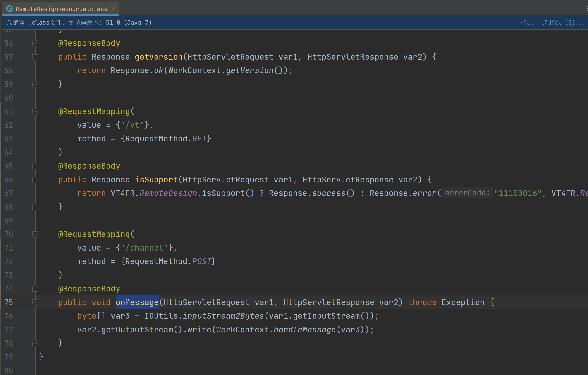Close the RemoteDesignResource.class tab
The height and width of the screenshot is (375, 588).
113,9
